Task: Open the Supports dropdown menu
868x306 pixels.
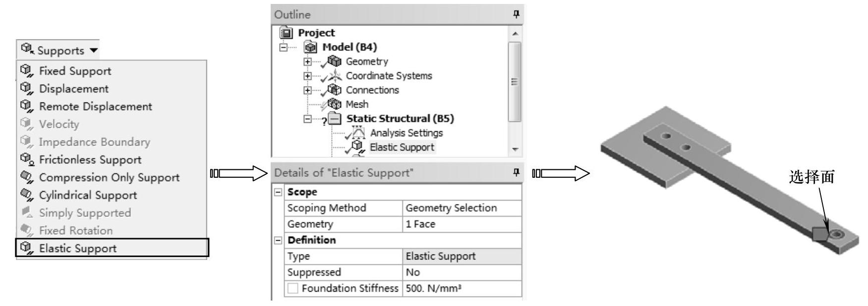Action: [x=59, y=51]
